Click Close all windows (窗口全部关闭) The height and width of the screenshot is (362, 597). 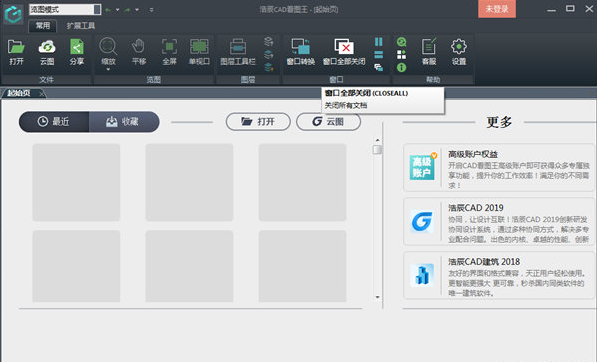click(344, 46)
